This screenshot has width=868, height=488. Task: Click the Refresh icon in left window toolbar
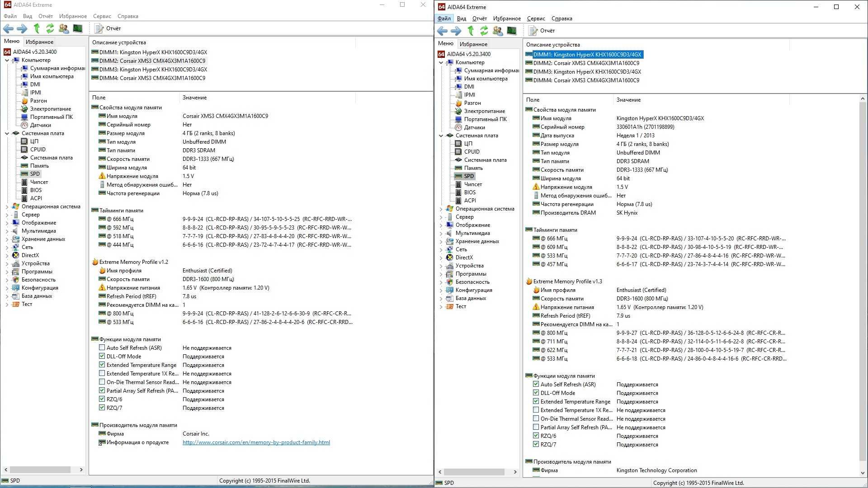[x=50, y=28]
